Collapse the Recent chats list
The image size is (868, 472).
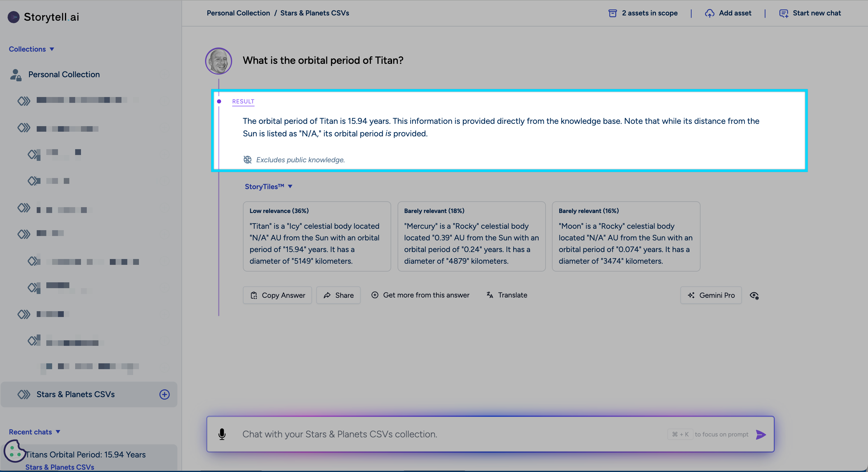pos(34,432)
